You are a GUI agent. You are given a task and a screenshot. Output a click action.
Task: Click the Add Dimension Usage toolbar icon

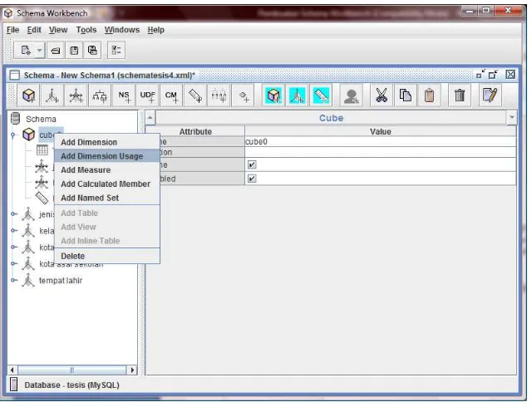point(76,96)
